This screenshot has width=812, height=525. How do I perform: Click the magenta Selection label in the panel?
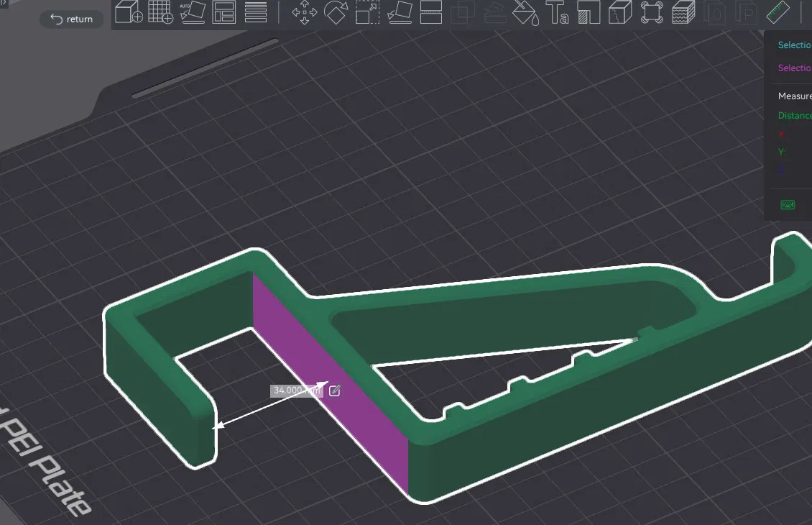click(x=794, y=68)
